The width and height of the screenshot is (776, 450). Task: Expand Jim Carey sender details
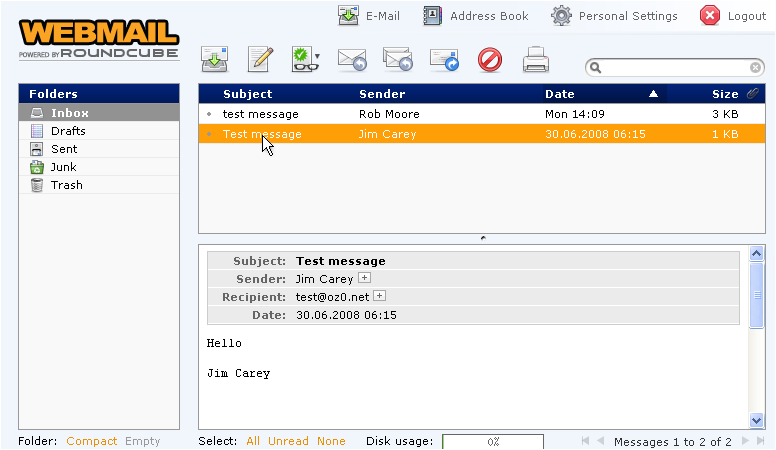(x=365, y=279)
